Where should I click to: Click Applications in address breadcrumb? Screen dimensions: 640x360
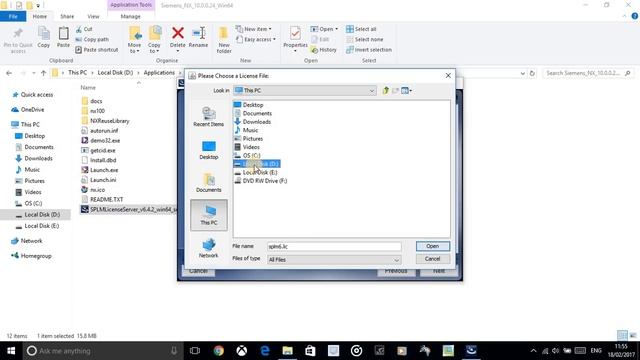pos(159,73)
